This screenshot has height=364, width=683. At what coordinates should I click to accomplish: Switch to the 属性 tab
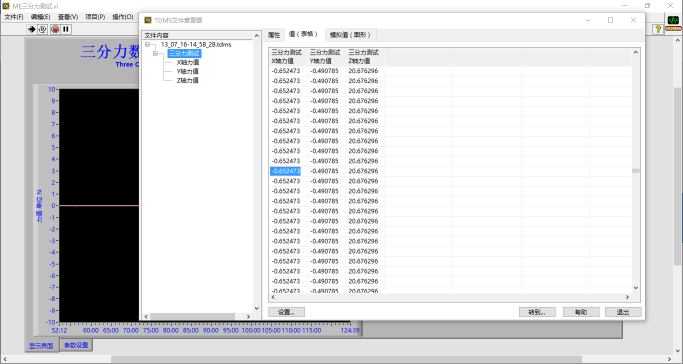274,35
